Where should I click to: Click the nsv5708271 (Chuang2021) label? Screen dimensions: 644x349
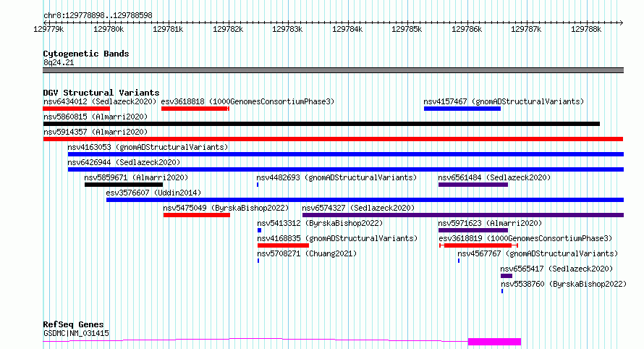click(x=307, y=253)
